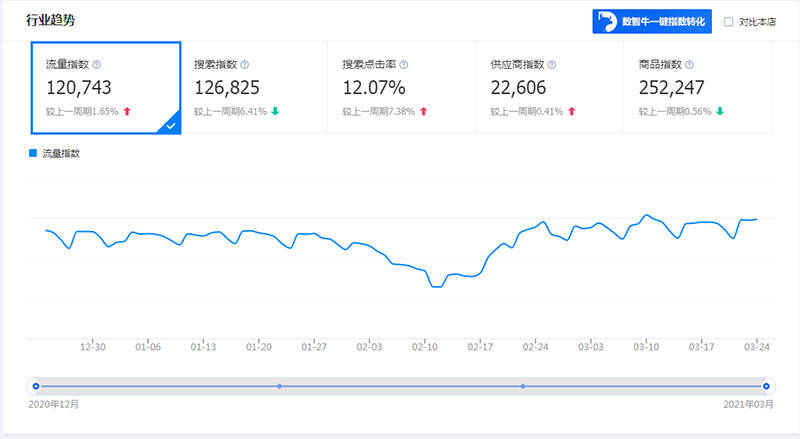Click the chart line's lowest dip near 02-10

pyautogui.click(x=436, y=287)
